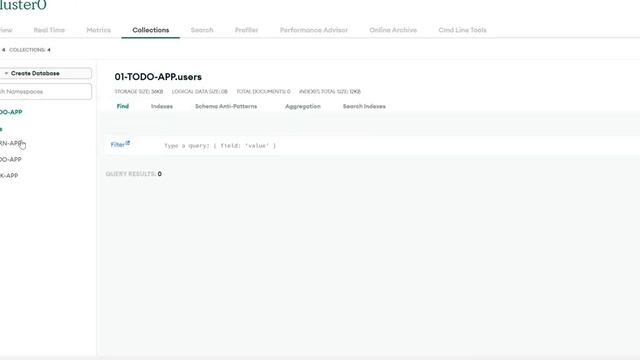Click the plus icon on Create Database
The width and height of the screenshot is (640, 360).
tap(6, 73)
